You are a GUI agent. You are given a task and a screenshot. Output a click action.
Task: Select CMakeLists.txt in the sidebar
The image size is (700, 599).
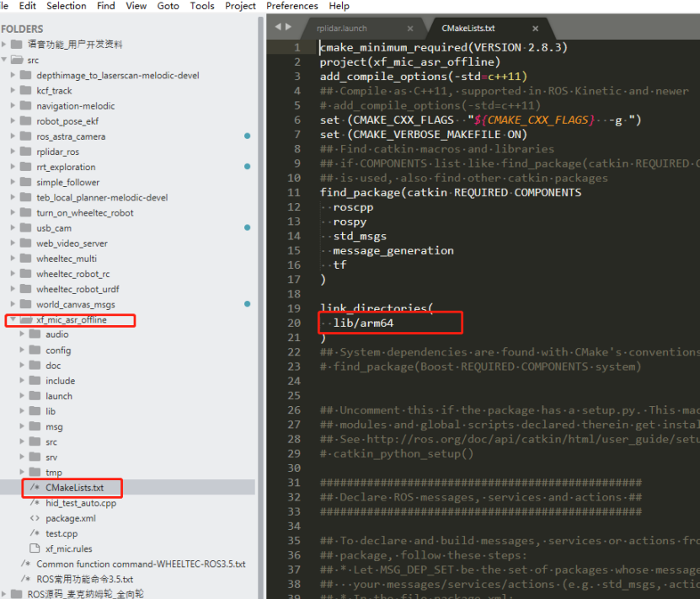(x=74, y=488)
